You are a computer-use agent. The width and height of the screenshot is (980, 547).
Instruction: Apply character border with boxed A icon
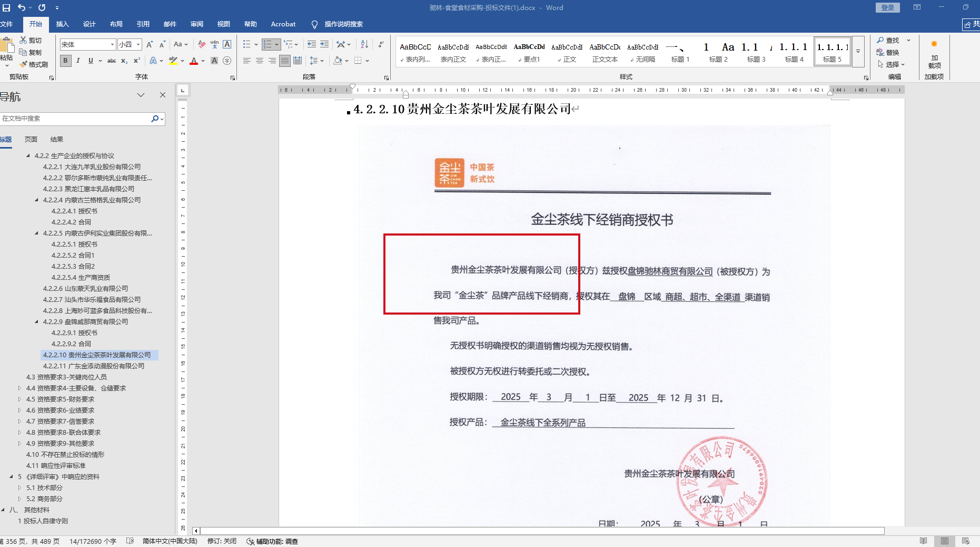click(x=227, y=44)
